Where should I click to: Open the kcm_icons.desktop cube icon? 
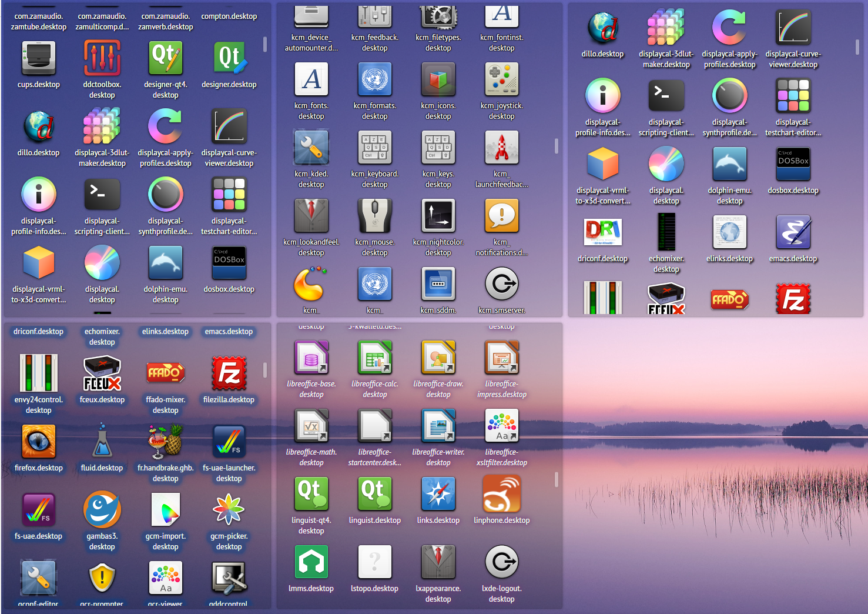[x=438, y=79]
